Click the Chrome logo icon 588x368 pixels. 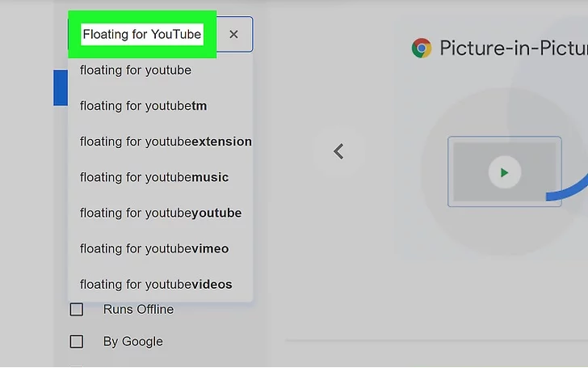[422, 48]
